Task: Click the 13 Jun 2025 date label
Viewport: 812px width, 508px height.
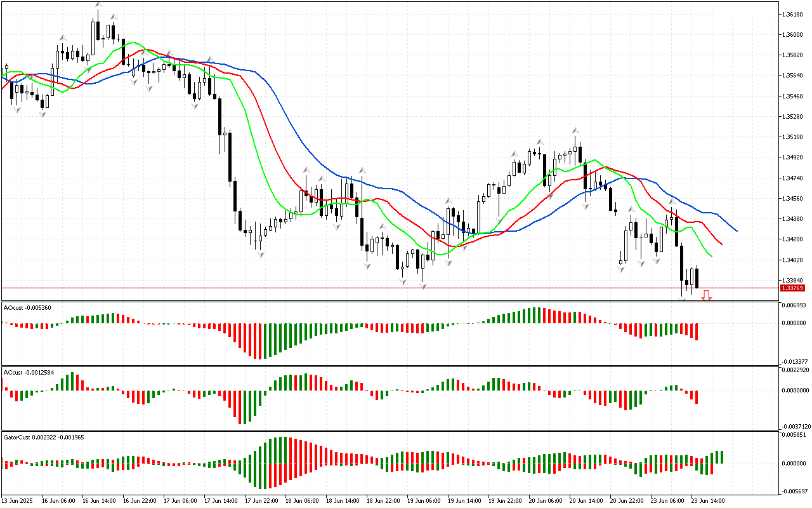Action: (17, 500)
